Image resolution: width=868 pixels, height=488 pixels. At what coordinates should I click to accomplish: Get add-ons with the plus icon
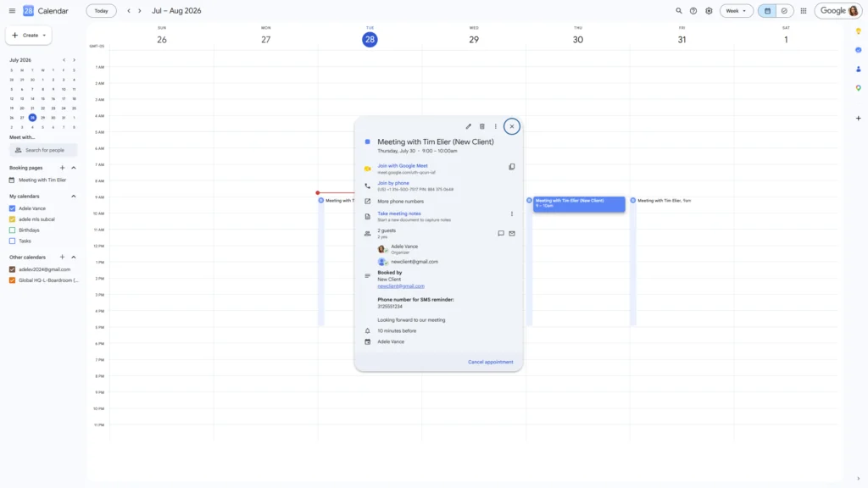pyautogui.click(x=858, y=118)
